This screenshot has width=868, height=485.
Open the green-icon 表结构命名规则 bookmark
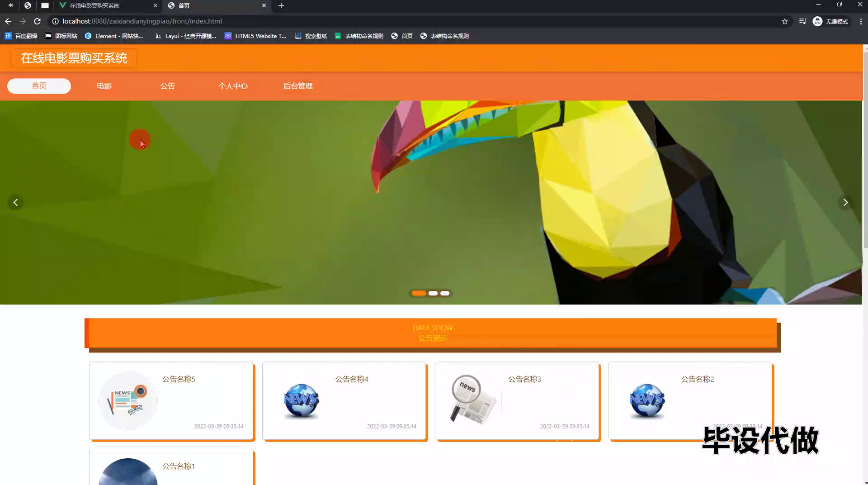click(x=359, y=36)
